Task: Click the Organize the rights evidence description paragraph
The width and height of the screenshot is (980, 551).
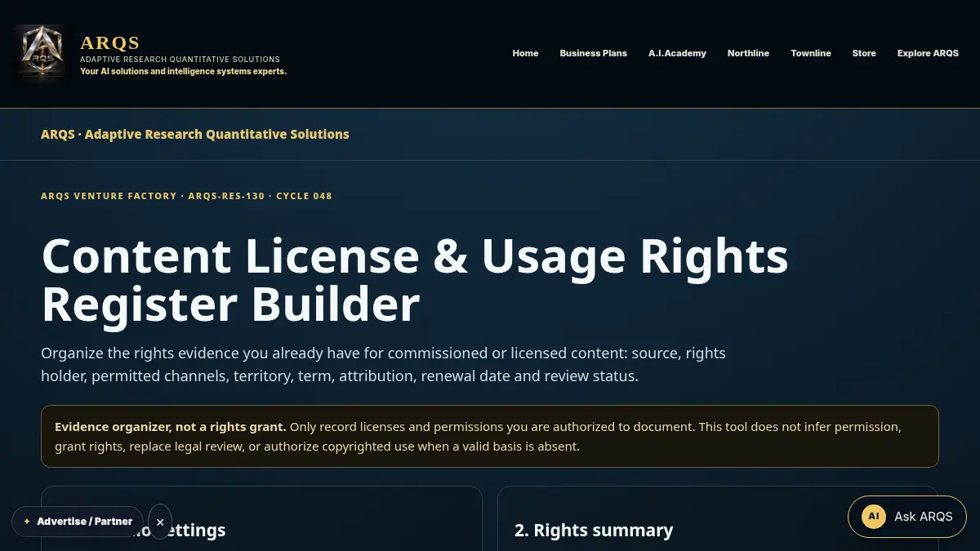Action: pos(384,365)
